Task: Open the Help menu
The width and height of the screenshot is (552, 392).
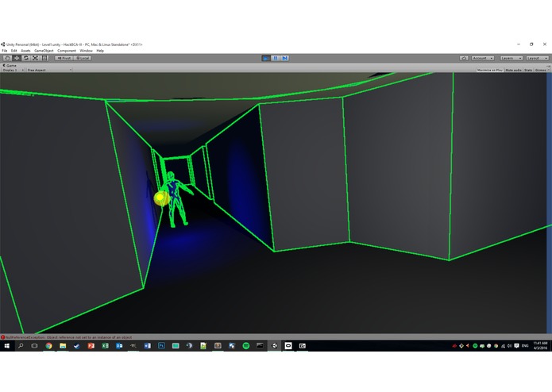Action: tap(100, 51)
